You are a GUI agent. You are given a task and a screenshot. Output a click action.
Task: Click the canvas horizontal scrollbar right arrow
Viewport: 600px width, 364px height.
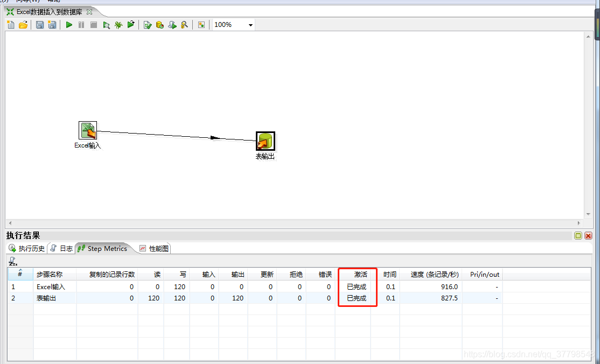pos(578,223)
